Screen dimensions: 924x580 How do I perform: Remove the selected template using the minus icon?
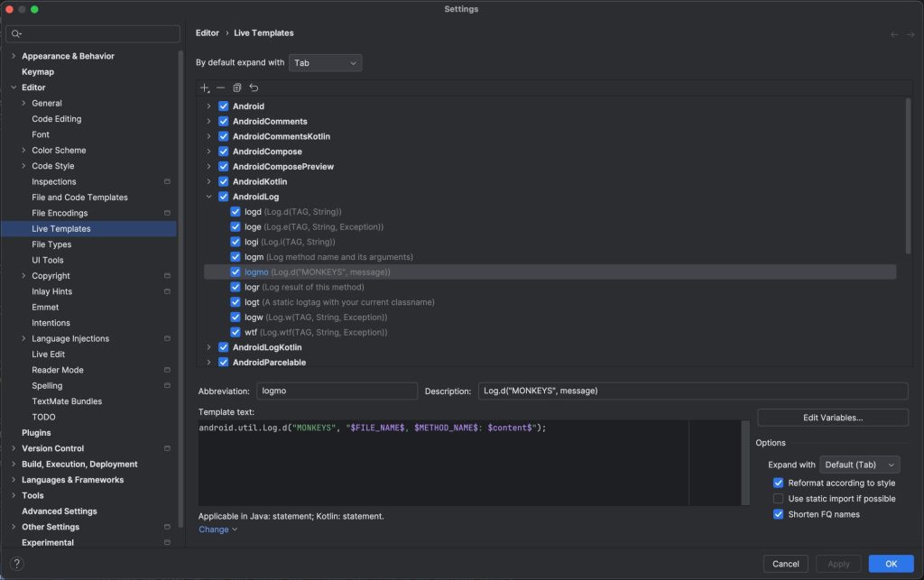220,87
